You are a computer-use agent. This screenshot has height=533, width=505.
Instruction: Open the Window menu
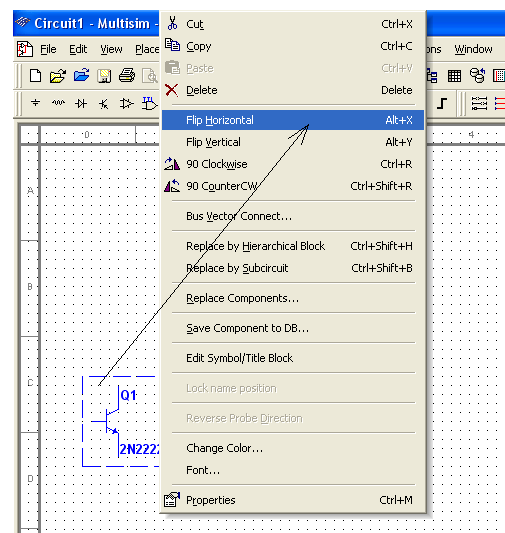[x=473, y=49]
